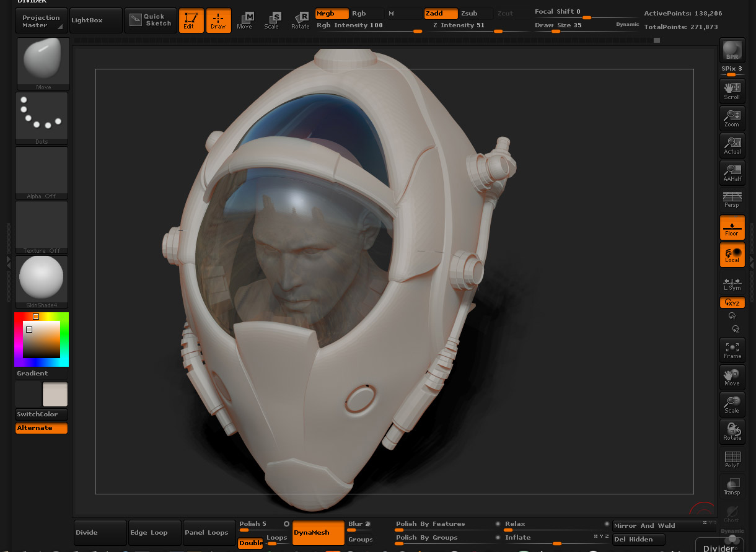Toggle L.Sym local symmetry

(732, 284)
